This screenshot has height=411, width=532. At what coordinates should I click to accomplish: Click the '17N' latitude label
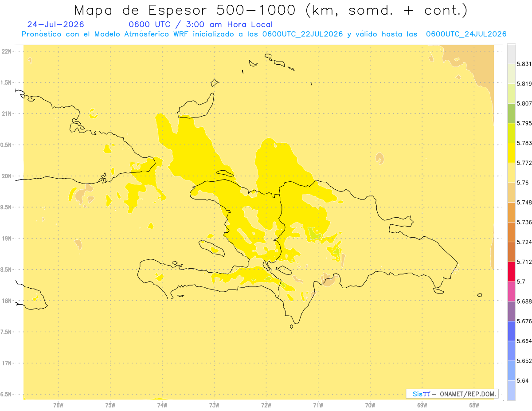pyautogui.click(x=7, y=364)
